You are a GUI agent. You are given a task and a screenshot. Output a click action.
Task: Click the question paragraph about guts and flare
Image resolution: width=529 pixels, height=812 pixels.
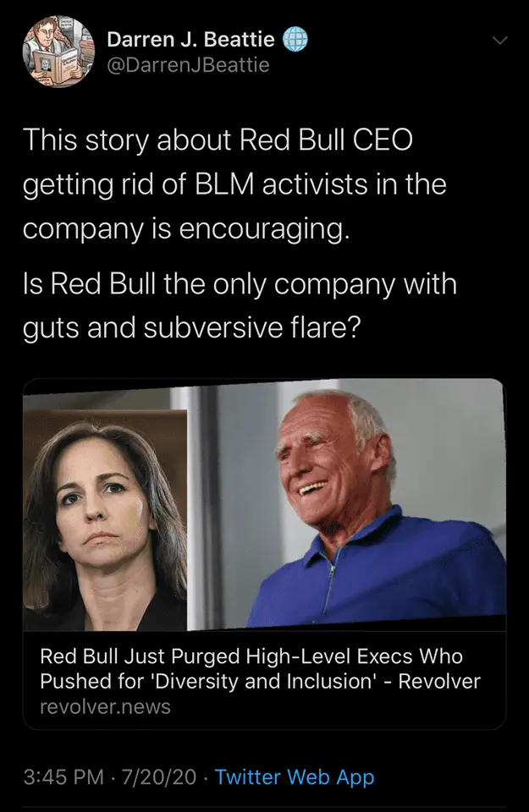240,305
